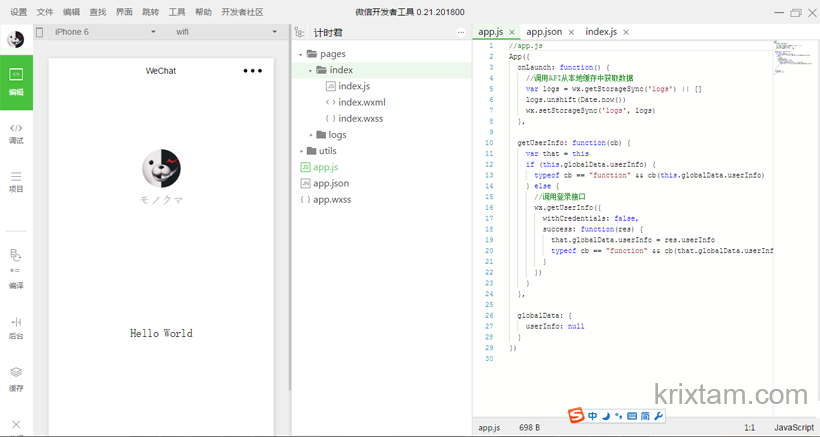Open the wifi network dropdown

226,32
